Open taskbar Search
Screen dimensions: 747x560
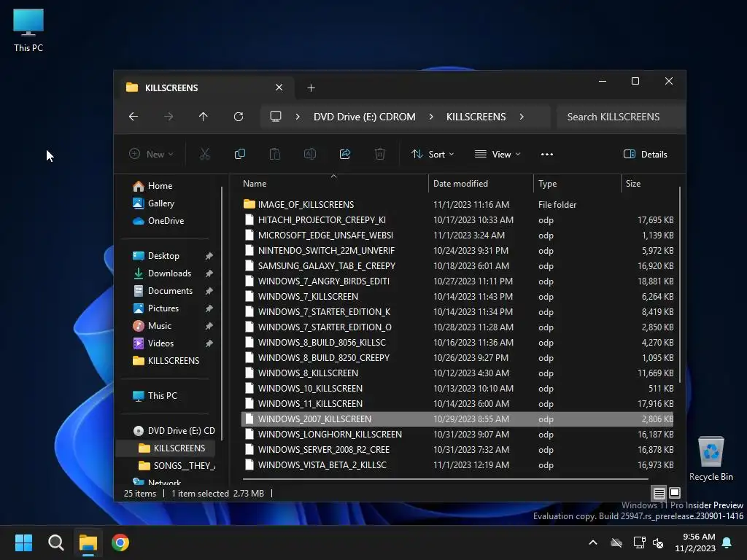55,542
